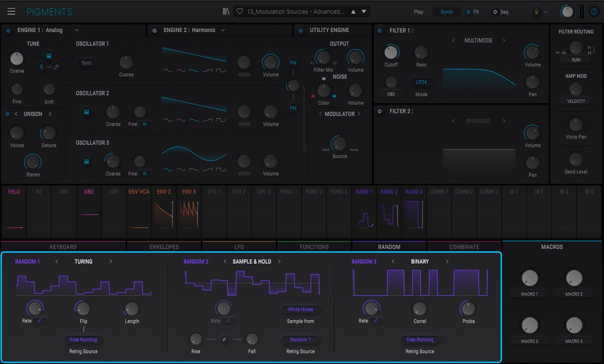604x364 pixels.
Task: Toggle the Unison power switch
Action: (x=8, y=114)
